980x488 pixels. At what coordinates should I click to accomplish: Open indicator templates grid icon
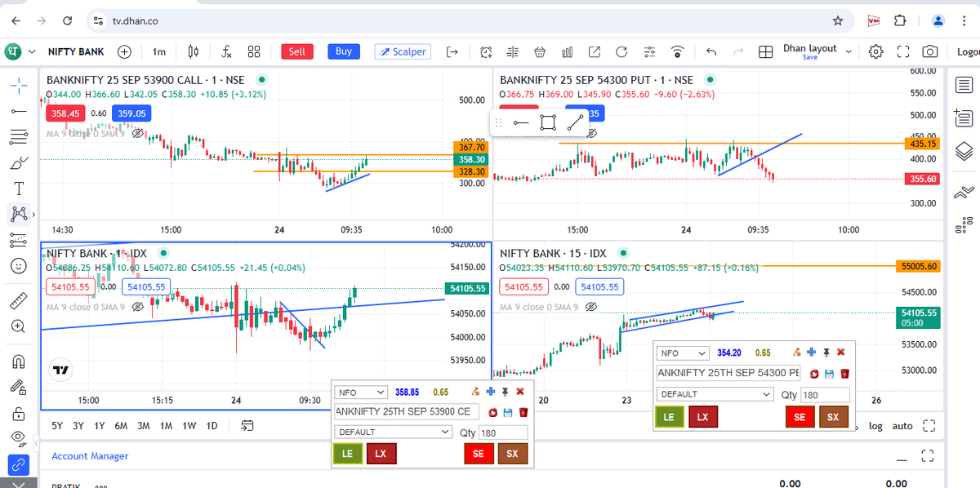click(254, 51)
